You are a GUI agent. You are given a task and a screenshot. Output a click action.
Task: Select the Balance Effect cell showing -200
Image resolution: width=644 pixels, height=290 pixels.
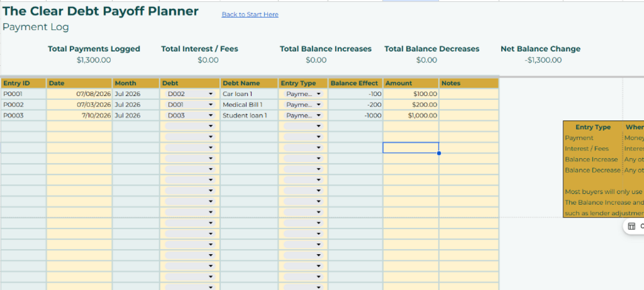coord(356,104)
